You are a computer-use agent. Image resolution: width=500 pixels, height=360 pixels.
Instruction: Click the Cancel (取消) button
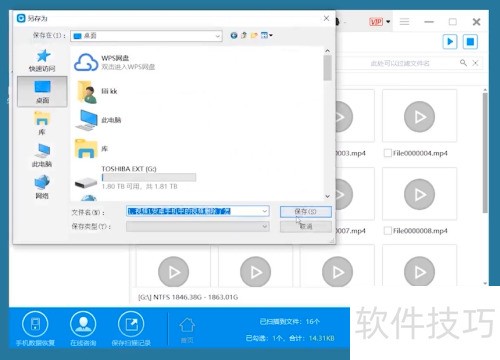(x=306, y=227)
